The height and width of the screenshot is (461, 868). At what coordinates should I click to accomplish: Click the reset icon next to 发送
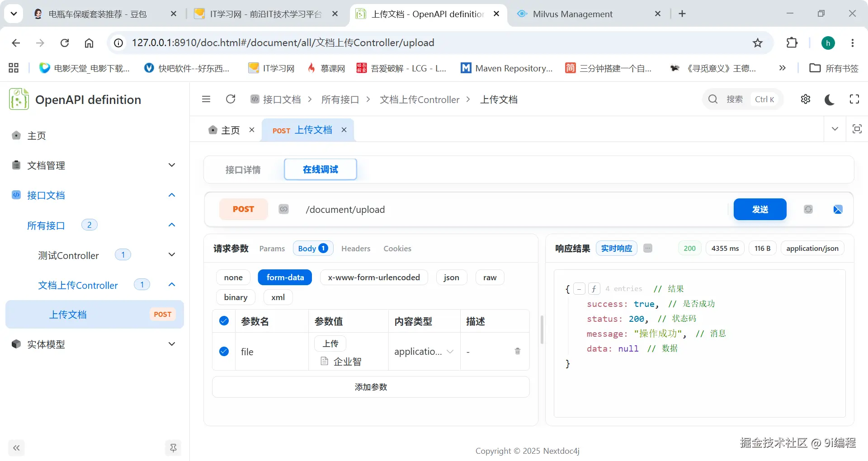tap(808, 209)
